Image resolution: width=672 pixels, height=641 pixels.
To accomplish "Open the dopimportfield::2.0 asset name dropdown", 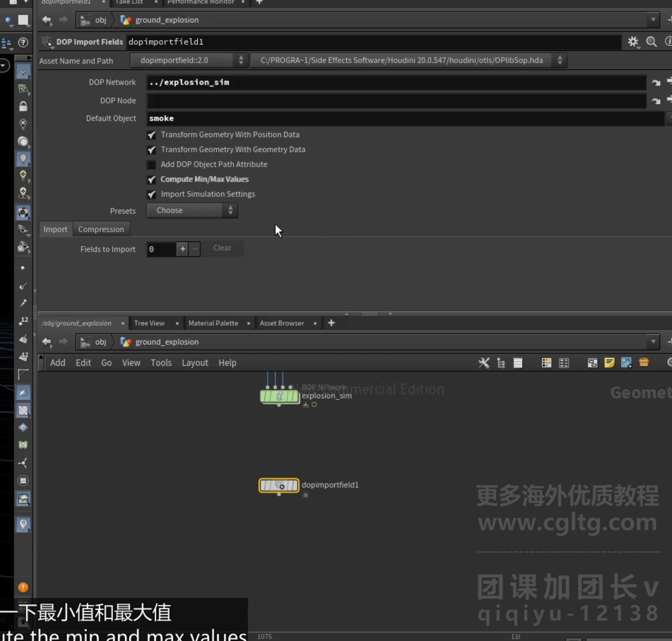I will tap(189, 60).
